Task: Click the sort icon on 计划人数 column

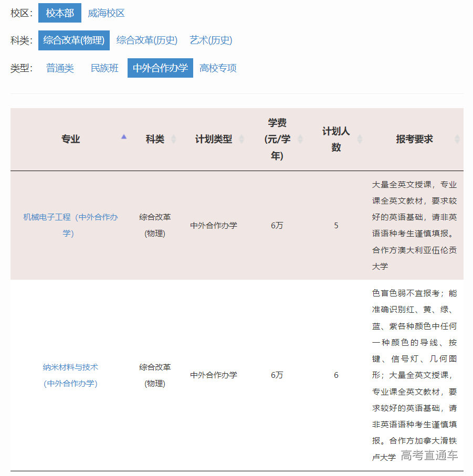Action: coord(361,138)
